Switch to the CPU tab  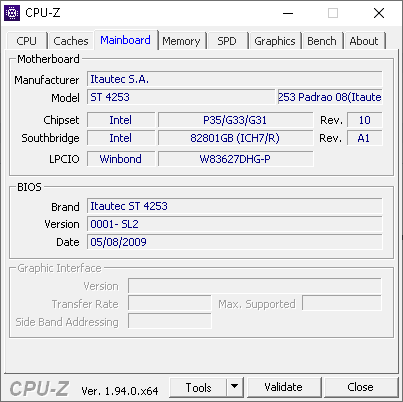tap(27, 41)
